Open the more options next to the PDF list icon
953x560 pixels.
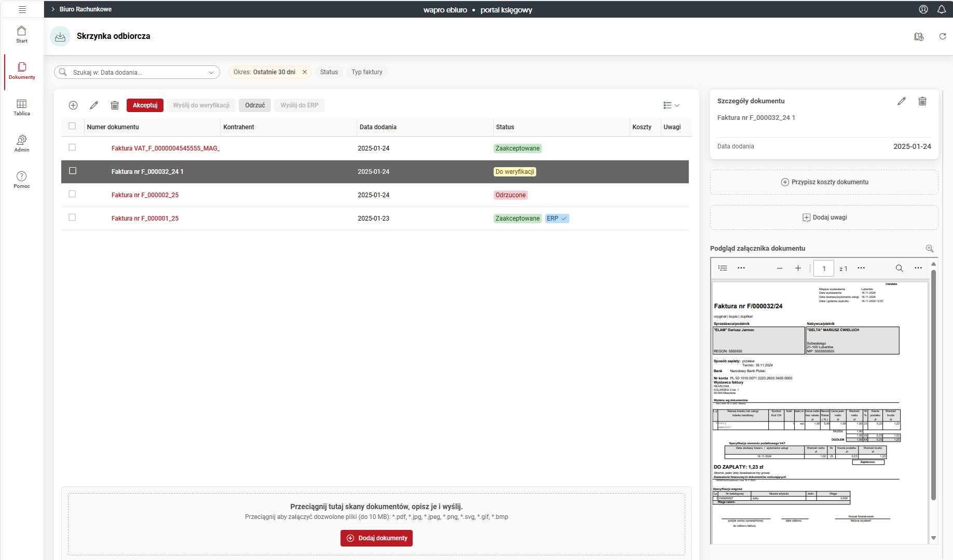point(741,268)
